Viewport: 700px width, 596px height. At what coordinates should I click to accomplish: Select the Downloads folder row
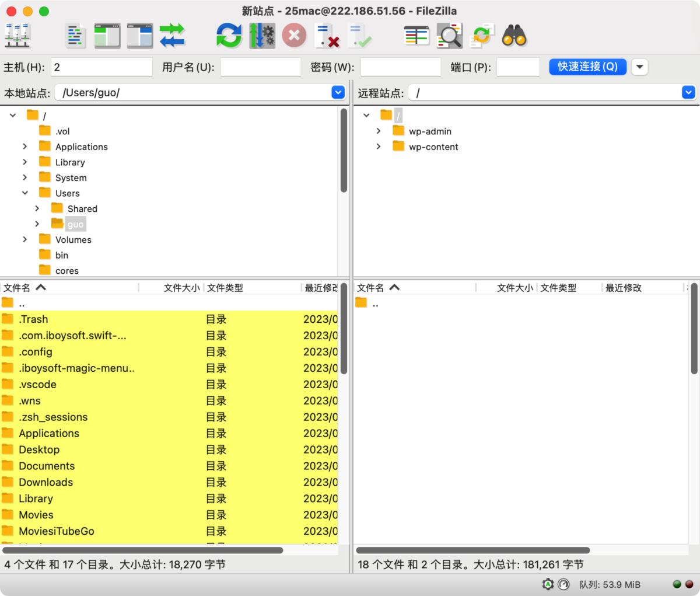[x=169, y=483]
